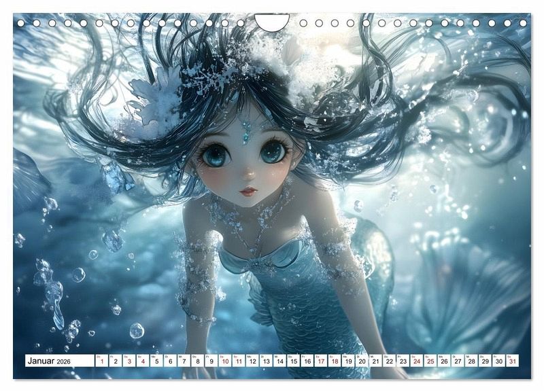Click the gem on the mermaid's forehead
The image size is (544, 392).
247,128
